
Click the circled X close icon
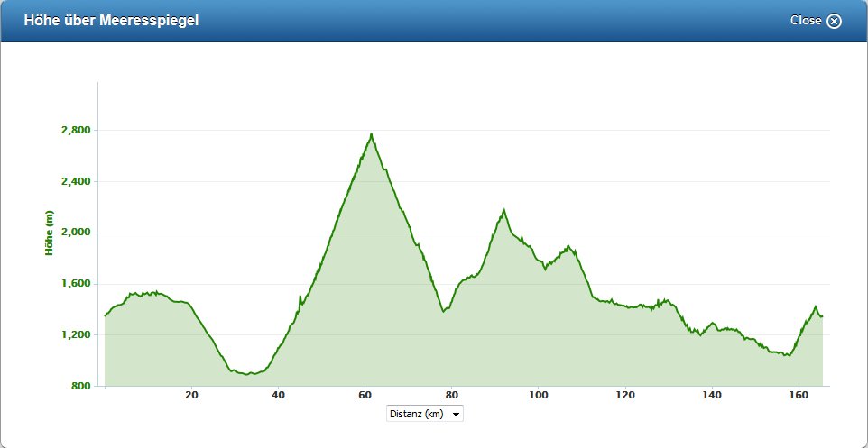(834, 22)
